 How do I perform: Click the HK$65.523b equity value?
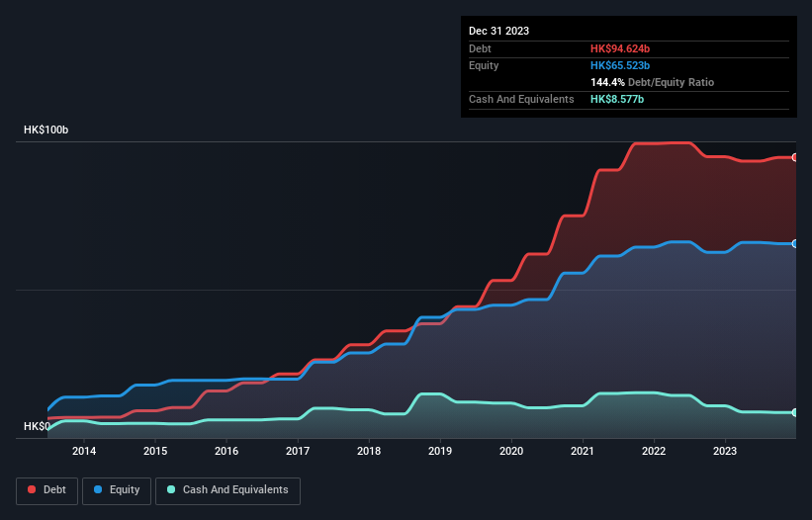coord(620,65)
